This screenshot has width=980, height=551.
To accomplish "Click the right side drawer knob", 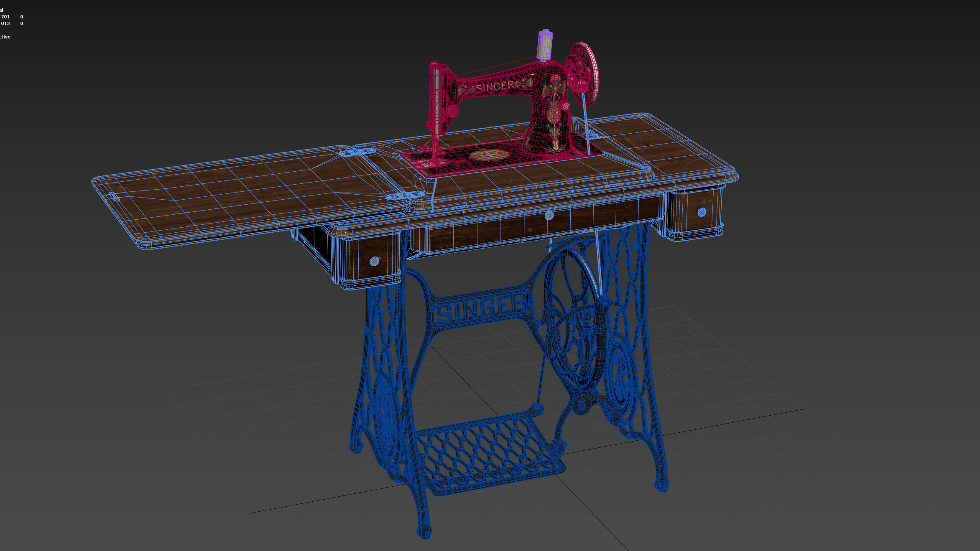I will (702, 212).
